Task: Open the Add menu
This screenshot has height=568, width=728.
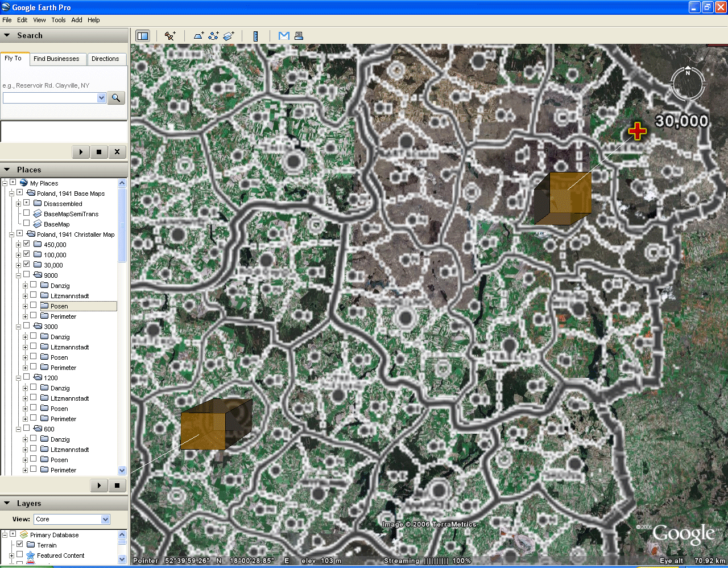Action: pos(77,20)
